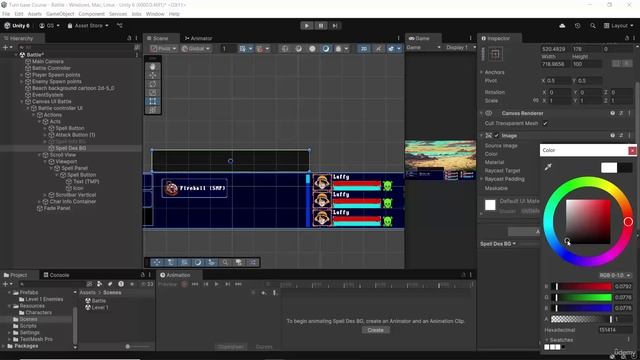The image size is (640, 360).
Task: Click the eyedropper in Color picker
Action: coord(548,167)
